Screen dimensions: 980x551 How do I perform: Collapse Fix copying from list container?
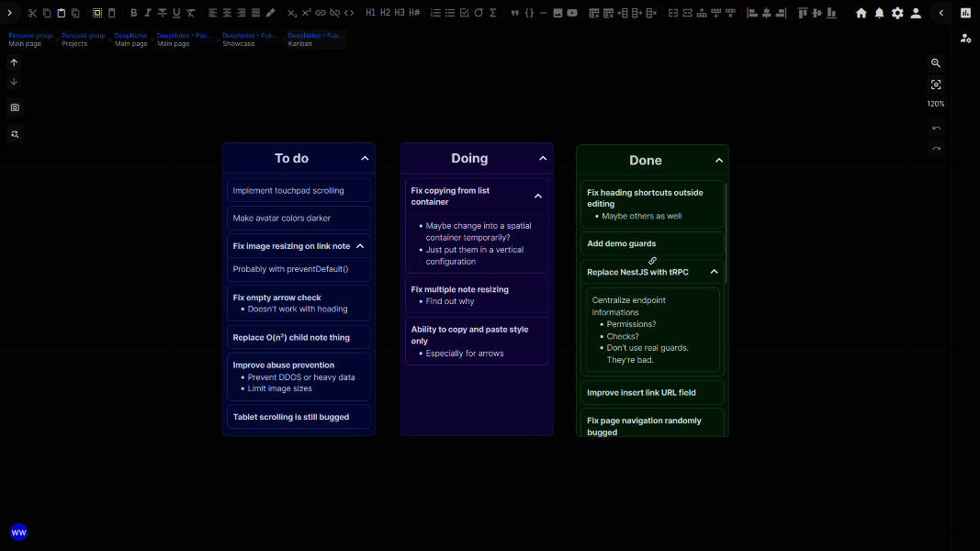[538, 197]
